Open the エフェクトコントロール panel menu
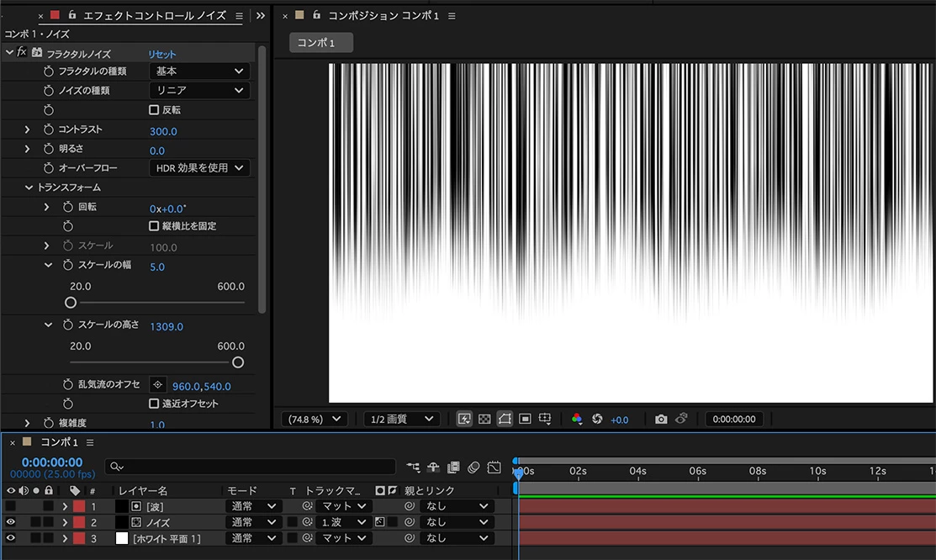 click(239, 16)
